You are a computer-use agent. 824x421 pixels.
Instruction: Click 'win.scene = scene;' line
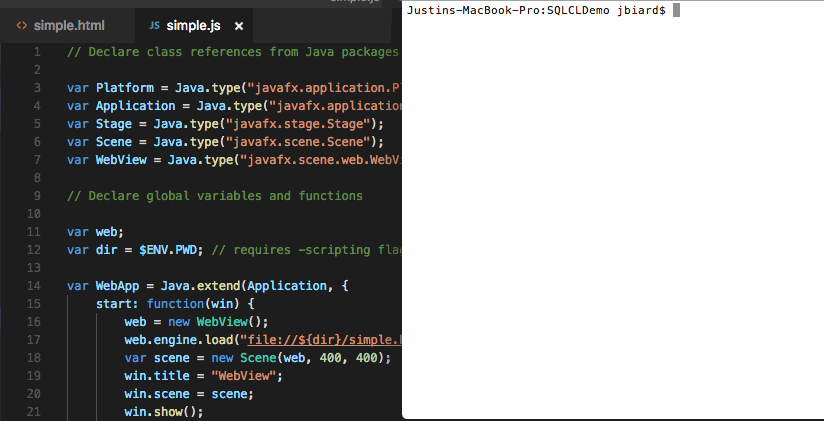(189, 394)
